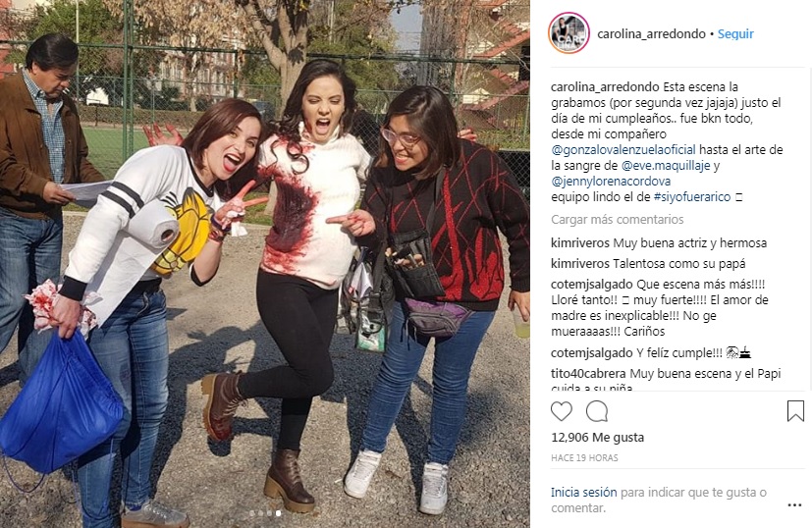Open the comment speech bubble icon
812x528 pixels.
[x=597, y=411]
